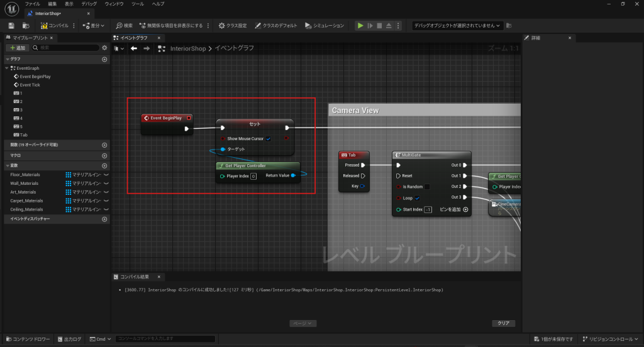The width and height of the screenshot is (644, 347).
Task: Add new variable with plus icon
Action: (x=104, y=165)
